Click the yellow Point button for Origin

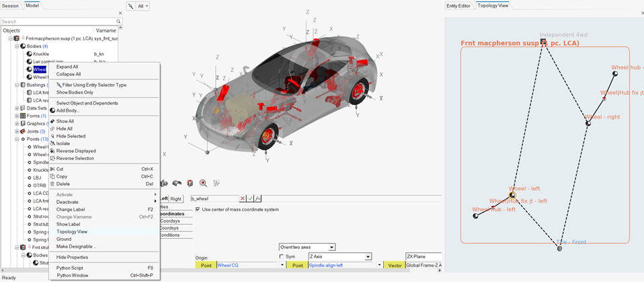click(x=205, y=266)
